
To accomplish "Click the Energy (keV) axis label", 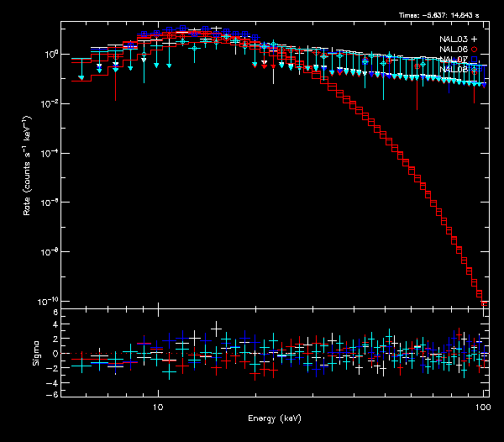I will (274, 418).
